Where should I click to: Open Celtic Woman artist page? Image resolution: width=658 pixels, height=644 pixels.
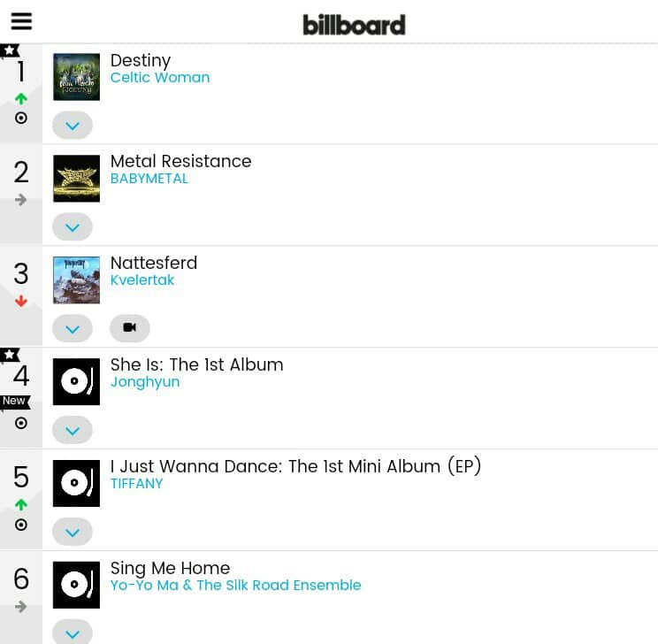(x=160, y=78)
